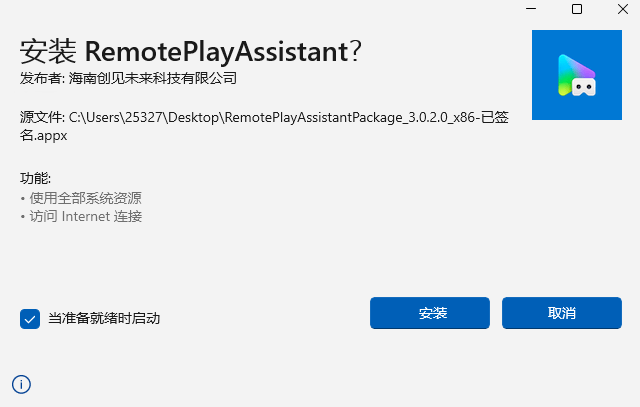The height and width of the screenshot is (407, 640).
Task: Select publisher name 海南创见未来科技有限公司
Action: (153, 78)
